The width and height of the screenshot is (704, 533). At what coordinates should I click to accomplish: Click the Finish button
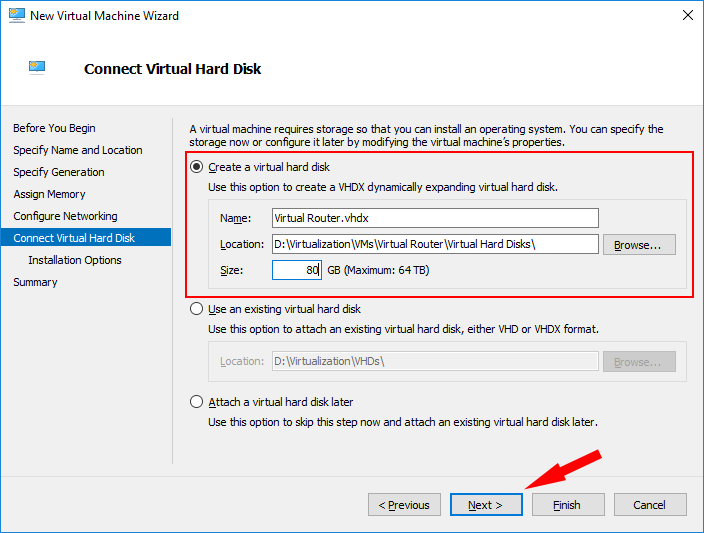tap(568, 505)
